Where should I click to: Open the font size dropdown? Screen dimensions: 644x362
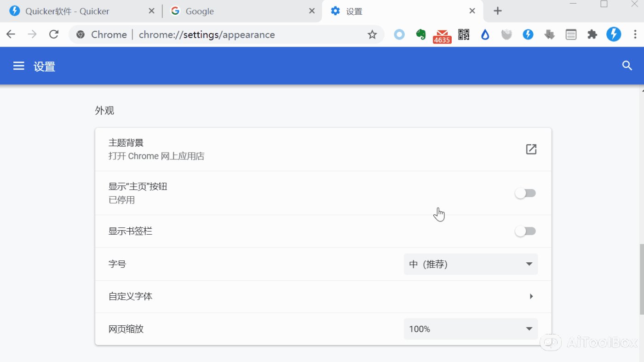point(470,264)
